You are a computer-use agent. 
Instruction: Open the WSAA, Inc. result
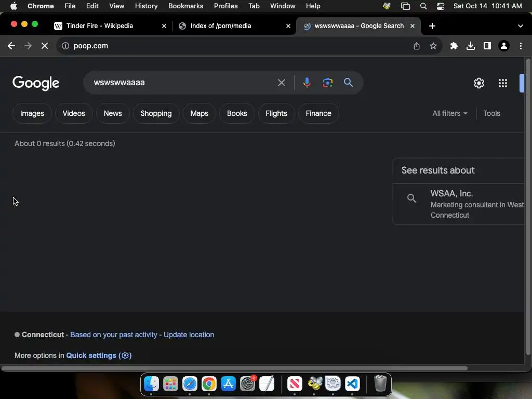tap(459, 204)
